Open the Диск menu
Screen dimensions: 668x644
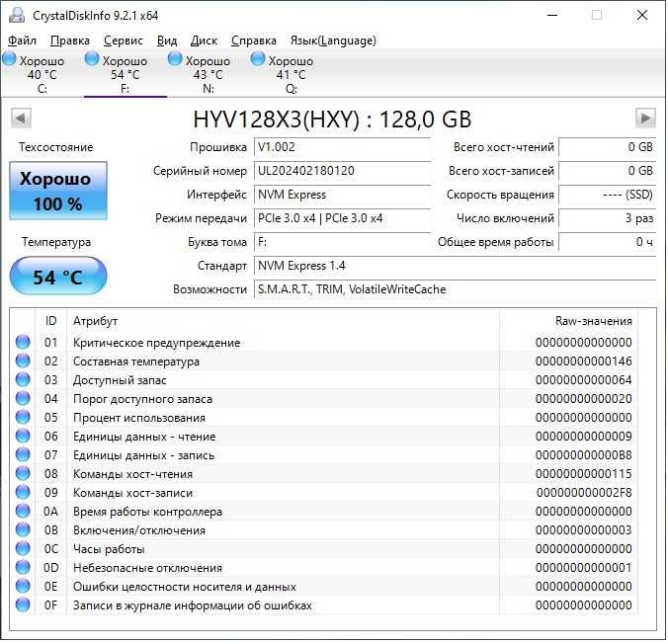[204, 40]
